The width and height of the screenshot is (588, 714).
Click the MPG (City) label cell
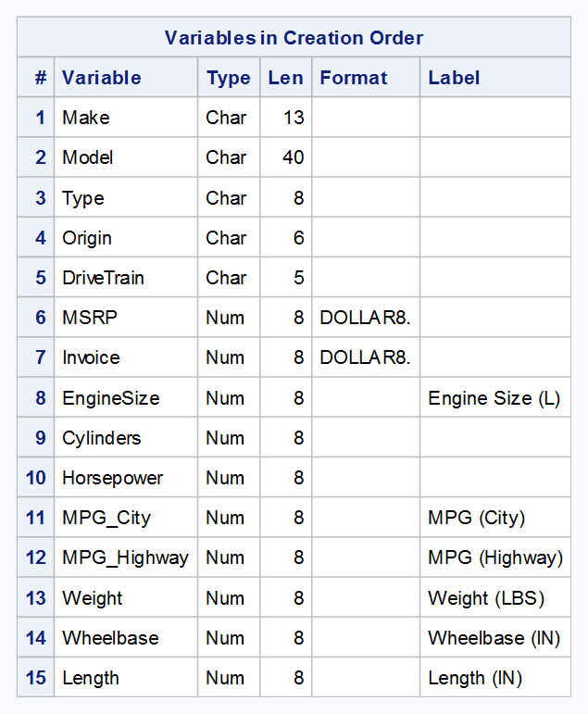coord(476,518)
